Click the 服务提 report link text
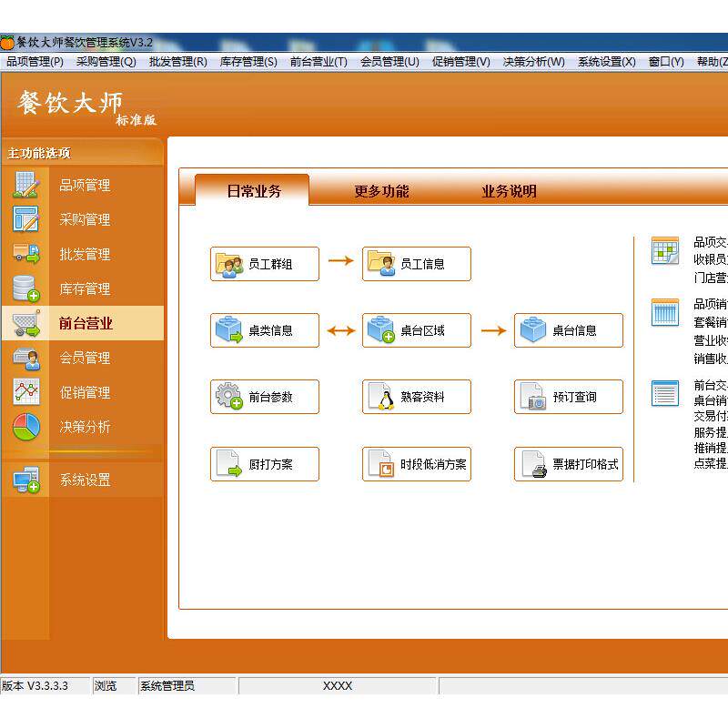The height and width of the screenshot is (728, 728). click(711, 431)
